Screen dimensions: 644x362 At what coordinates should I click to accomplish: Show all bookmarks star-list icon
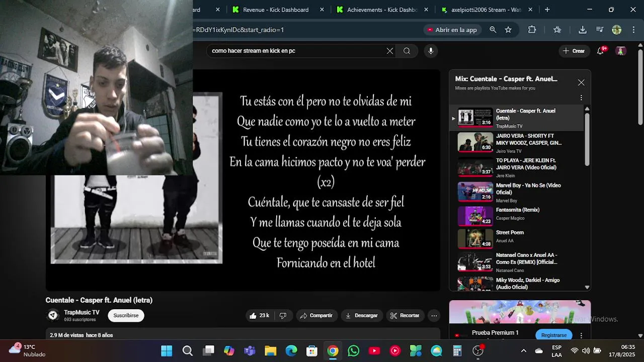point(557,30)
